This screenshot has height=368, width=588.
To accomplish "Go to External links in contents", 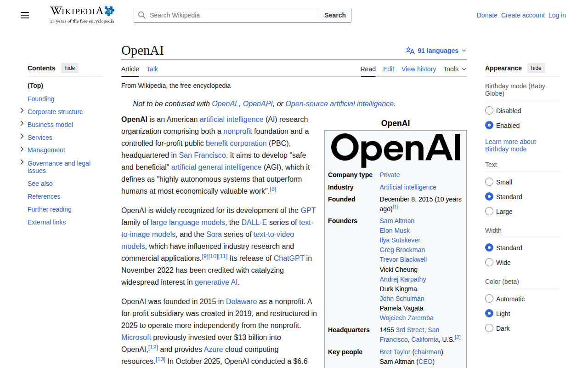I will 46,222.
